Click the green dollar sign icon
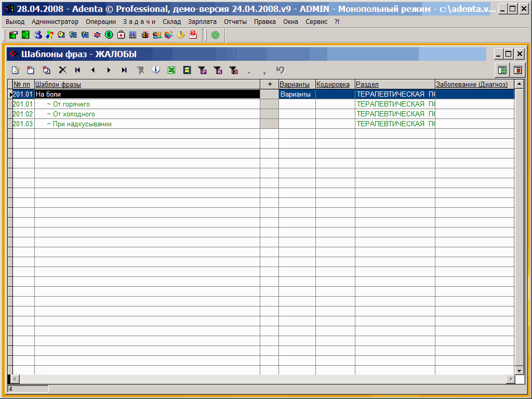 tap(109, 35)
